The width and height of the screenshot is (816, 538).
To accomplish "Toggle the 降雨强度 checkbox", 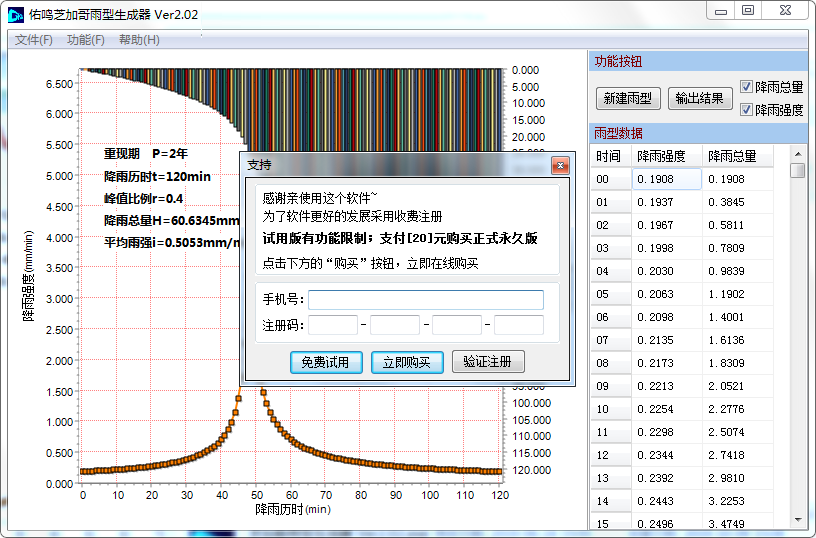I will tap(746, 109).
